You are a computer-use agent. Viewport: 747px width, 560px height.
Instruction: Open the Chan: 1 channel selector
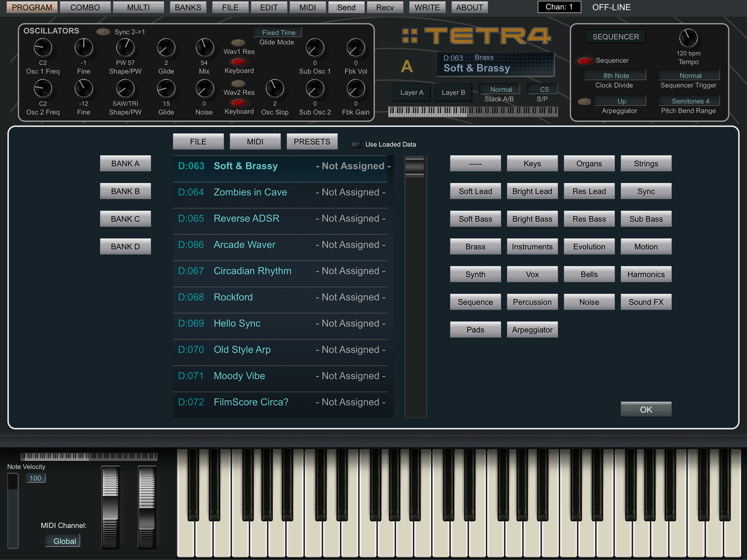click(x=559, y=7)
